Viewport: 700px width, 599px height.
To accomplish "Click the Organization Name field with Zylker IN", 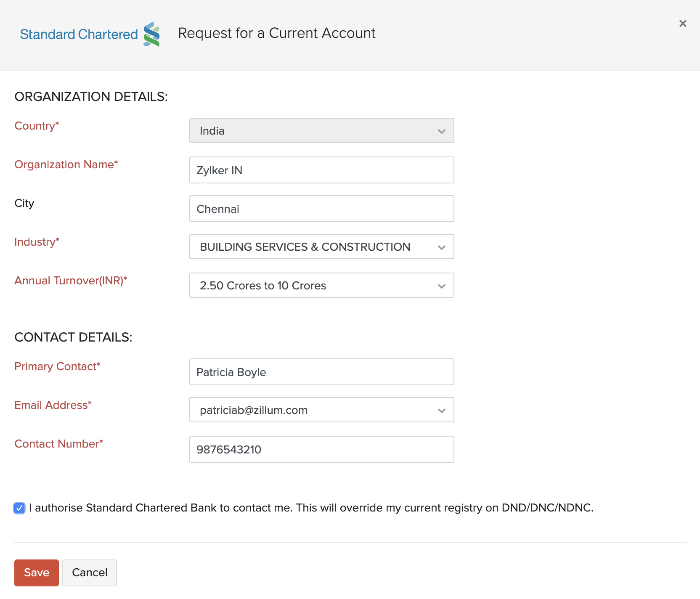I will pyautogui.click(x=321, y=170).
